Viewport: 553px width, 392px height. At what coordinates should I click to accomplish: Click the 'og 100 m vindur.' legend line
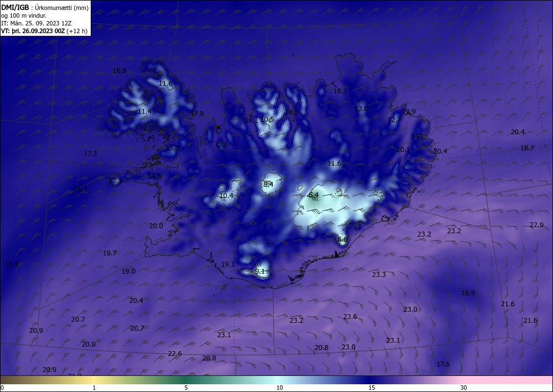click(x=24, y=15)
